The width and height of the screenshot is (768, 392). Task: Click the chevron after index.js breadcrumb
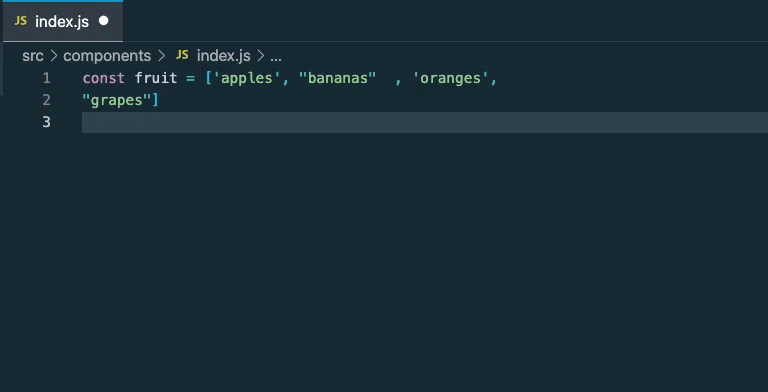tap(261, 56)
